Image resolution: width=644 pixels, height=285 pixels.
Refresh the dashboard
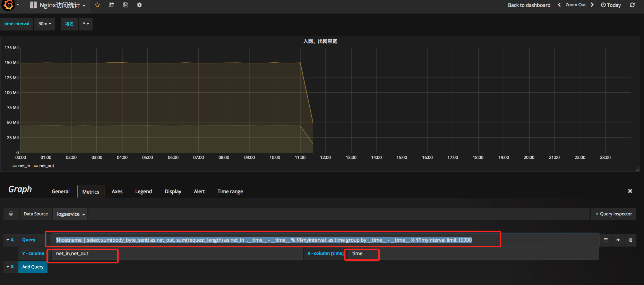coord(632,5)
